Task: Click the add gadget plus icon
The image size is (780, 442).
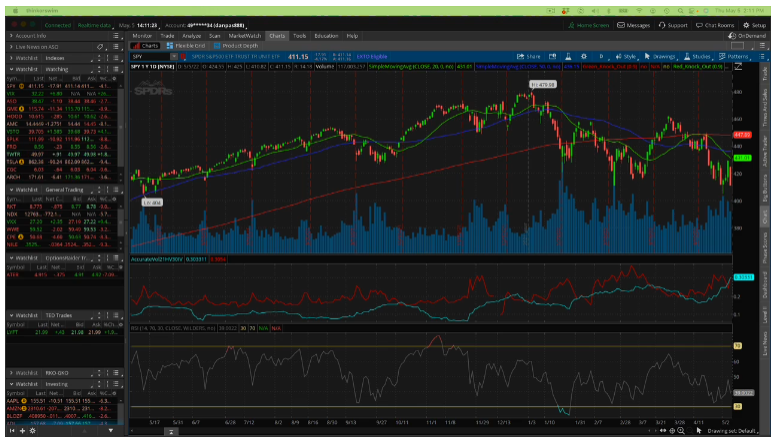Action: click(x=22, y=431)
